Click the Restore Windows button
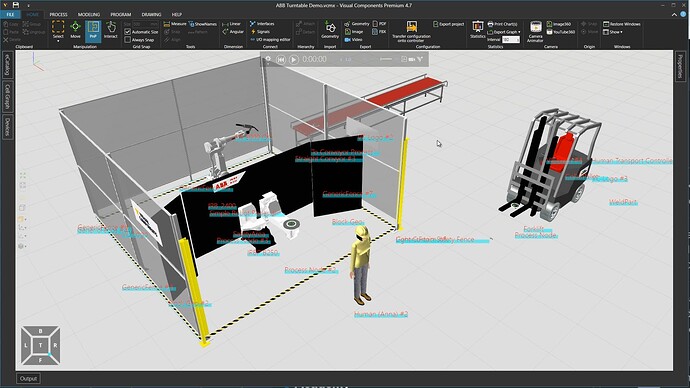This screenshot has height=388, width=690. [x=622, y=24]
